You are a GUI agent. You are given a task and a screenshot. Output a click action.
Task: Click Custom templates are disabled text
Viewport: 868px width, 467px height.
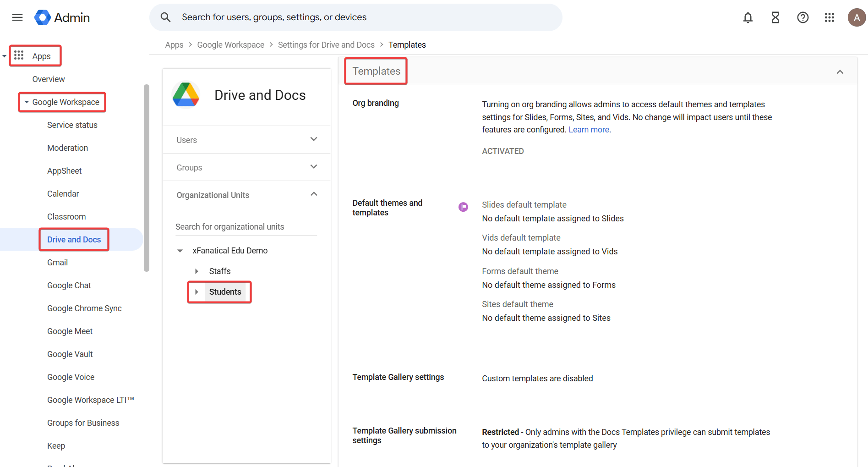[x=537, y=379]
